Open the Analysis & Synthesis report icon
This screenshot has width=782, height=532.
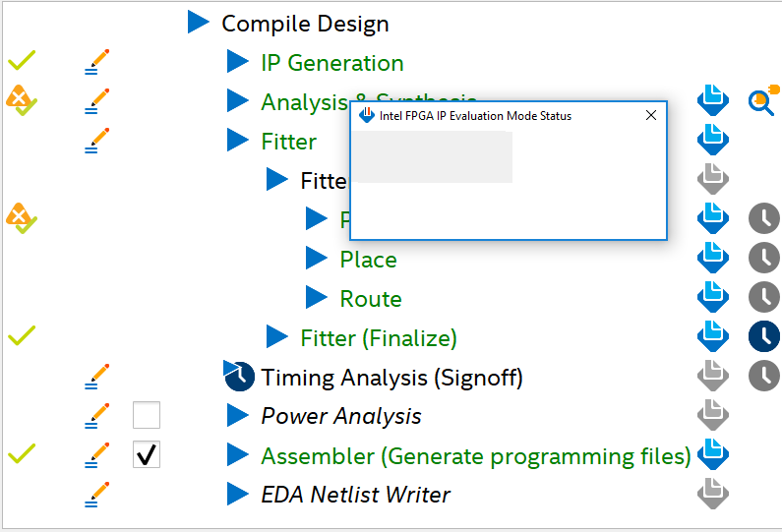click(x=712, y=100)
